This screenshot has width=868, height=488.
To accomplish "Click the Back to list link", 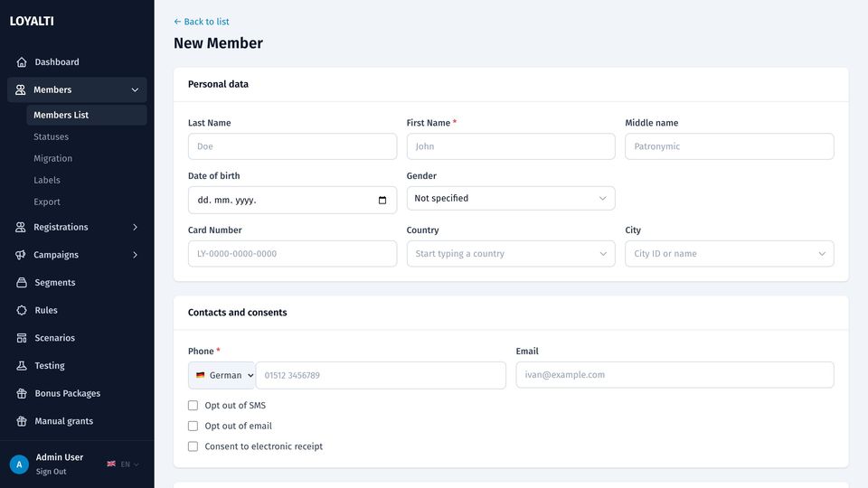I will [202, 22].
